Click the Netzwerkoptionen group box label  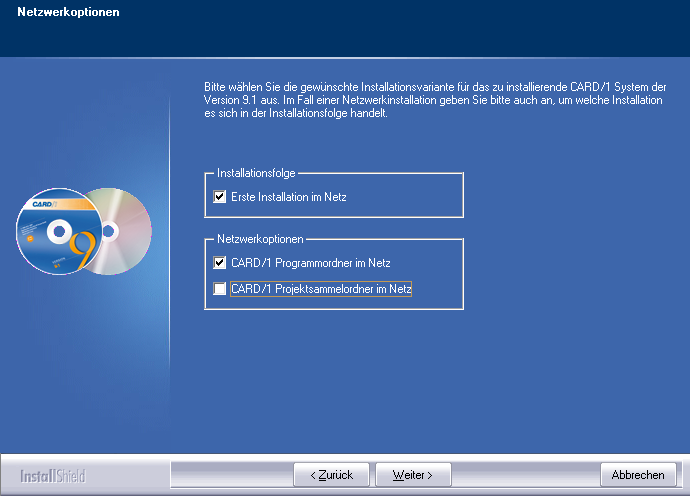click(x=261, y=239)
